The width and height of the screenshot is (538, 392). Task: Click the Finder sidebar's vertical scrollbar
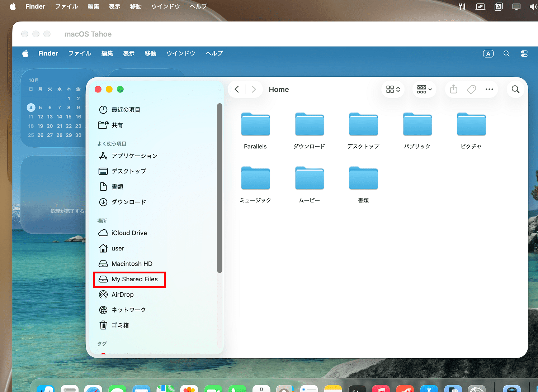click(220, 188)
